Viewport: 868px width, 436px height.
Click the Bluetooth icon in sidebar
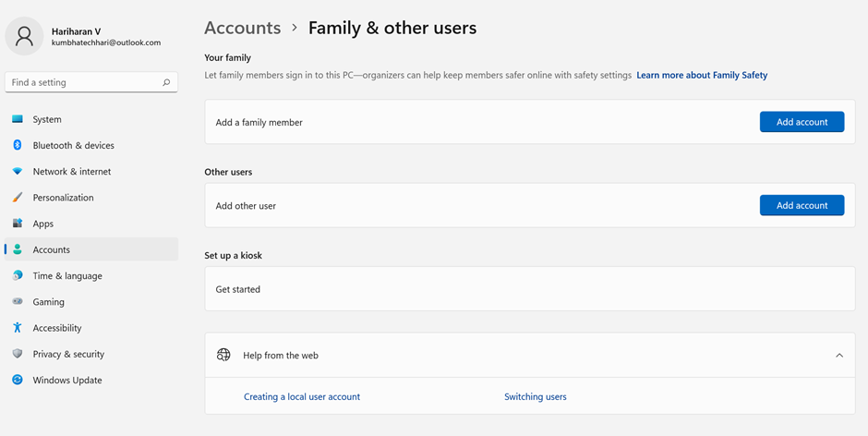coord(18,145)
